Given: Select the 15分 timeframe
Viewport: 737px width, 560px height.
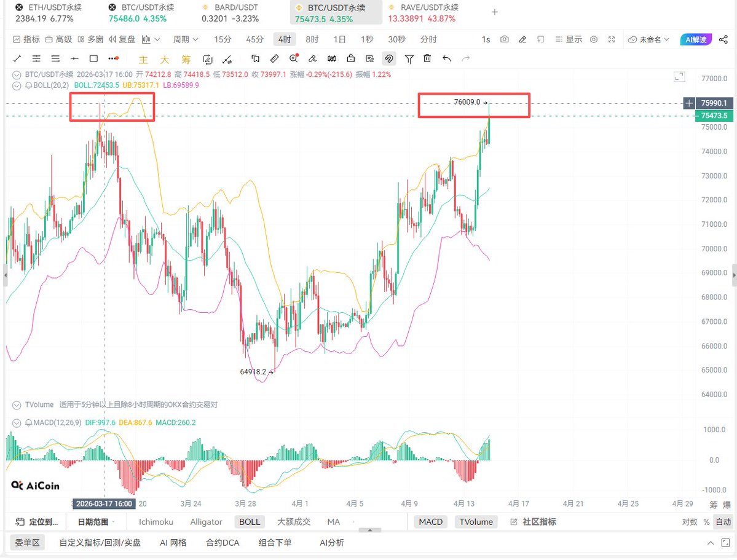Looking at the screenshot, I should coord(223,39).
